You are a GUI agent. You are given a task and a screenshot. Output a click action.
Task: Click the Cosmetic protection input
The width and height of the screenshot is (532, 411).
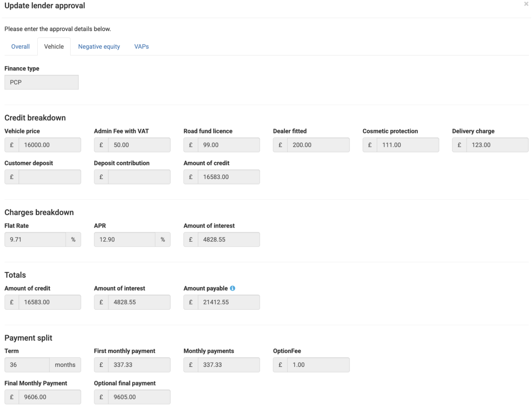coord(407,145)
